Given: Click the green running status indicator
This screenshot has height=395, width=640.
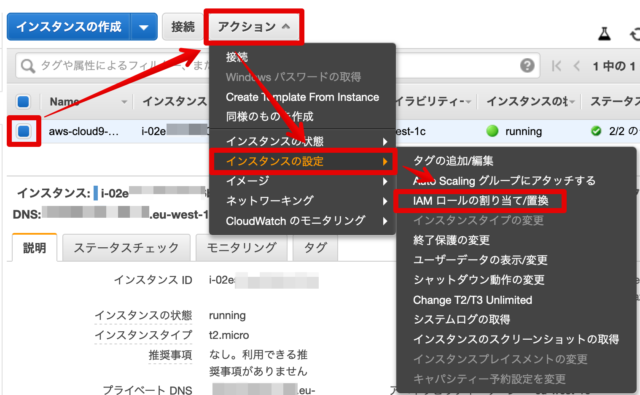Looking at the screenshot, I should pyautogui.click(x=492, y=131).
